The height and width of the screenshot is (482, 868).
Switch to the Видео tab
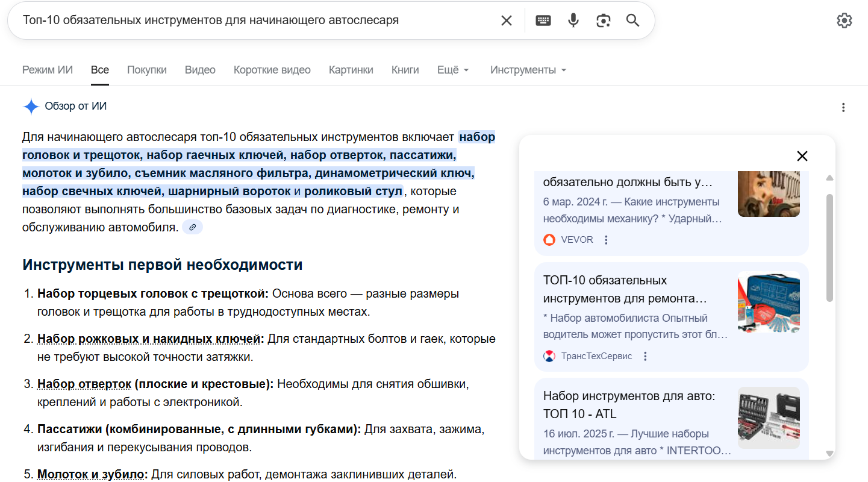[200, 70]
